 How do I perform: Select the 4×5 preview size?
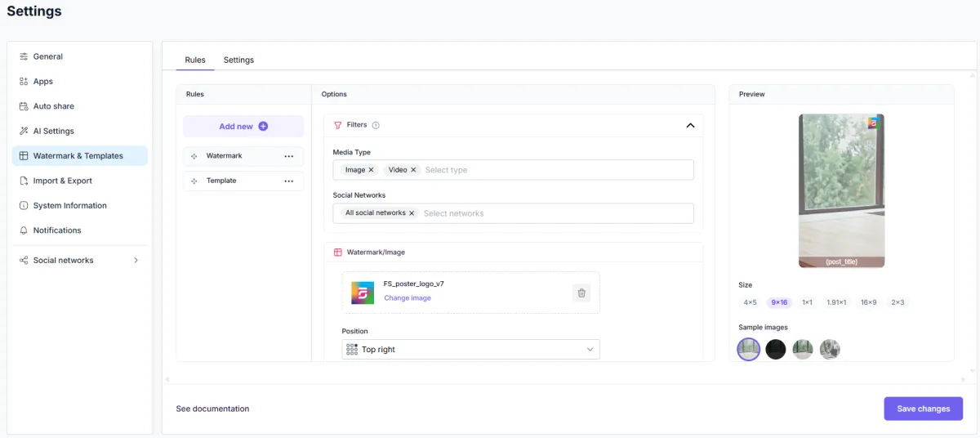point(750,302)
